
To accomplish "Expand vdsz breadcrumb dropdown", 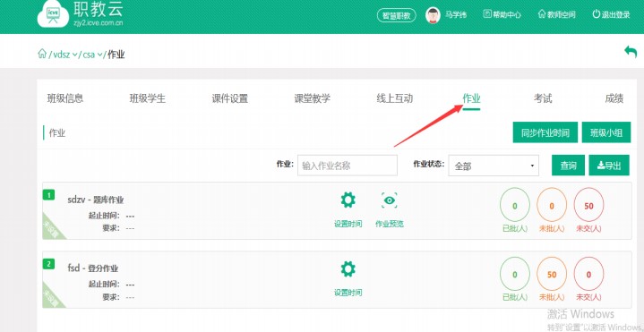I will pos(64,55).
